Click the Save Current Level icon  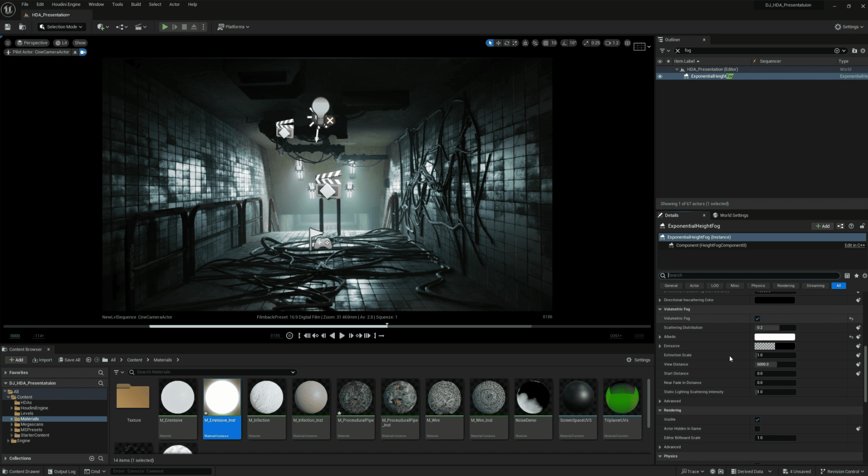click(x=8, y=26)
